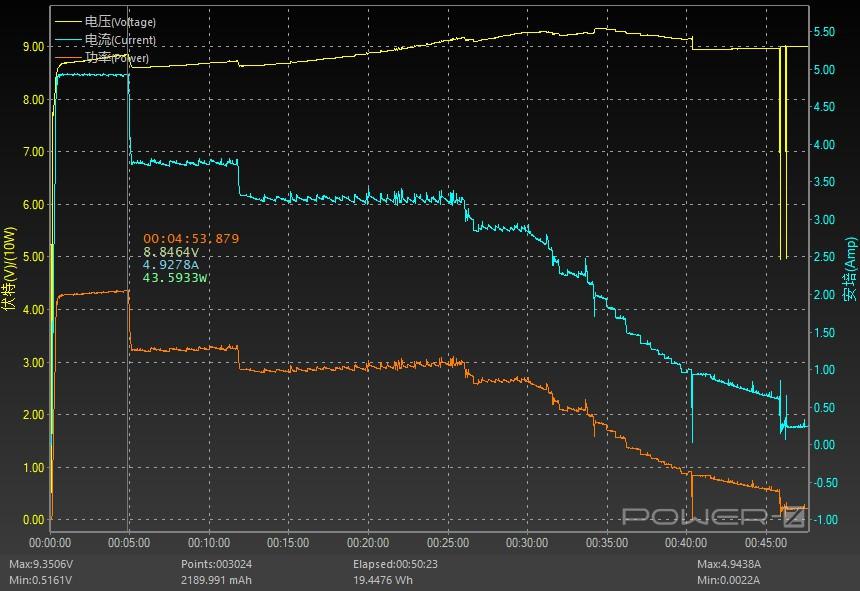The image size is (860, 591).
Task: Click the 00:25:00 time axis label
Action: [x=448, y=543]
